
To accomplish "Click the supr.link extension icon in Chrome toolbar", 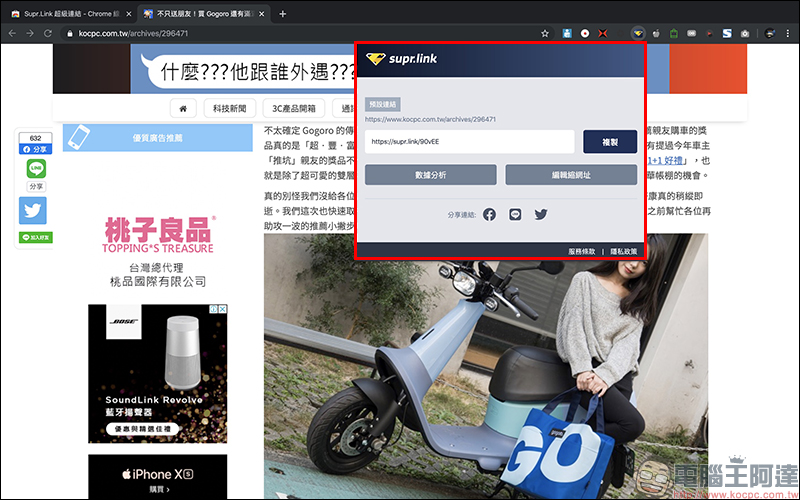I will pos(638,34).
